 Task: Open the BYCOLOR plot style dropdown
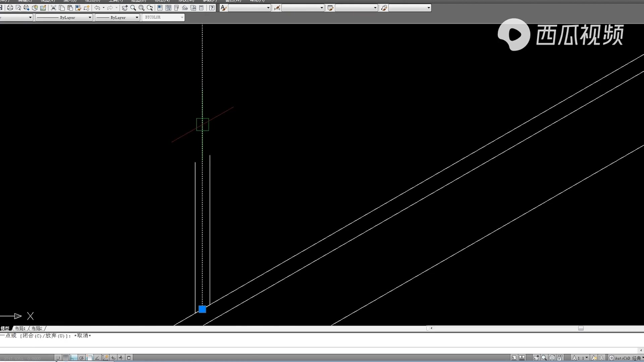(x=163, y=17)
